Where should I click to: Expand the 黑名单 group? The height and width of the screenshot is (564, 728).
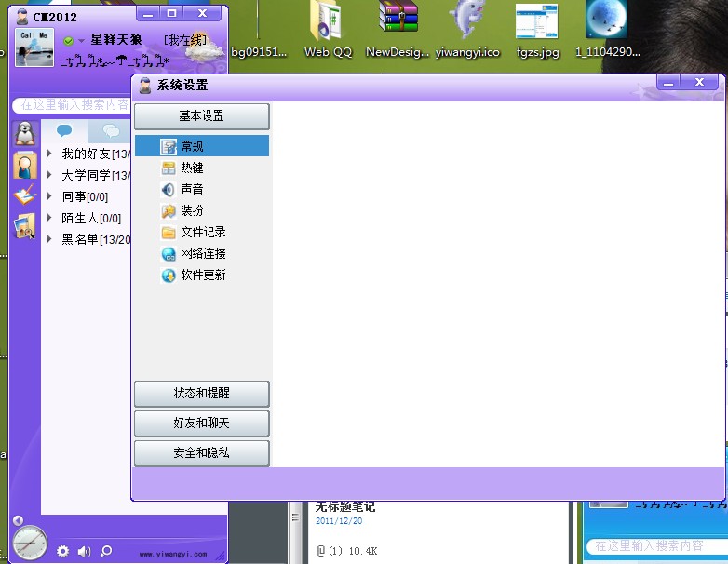49,239
